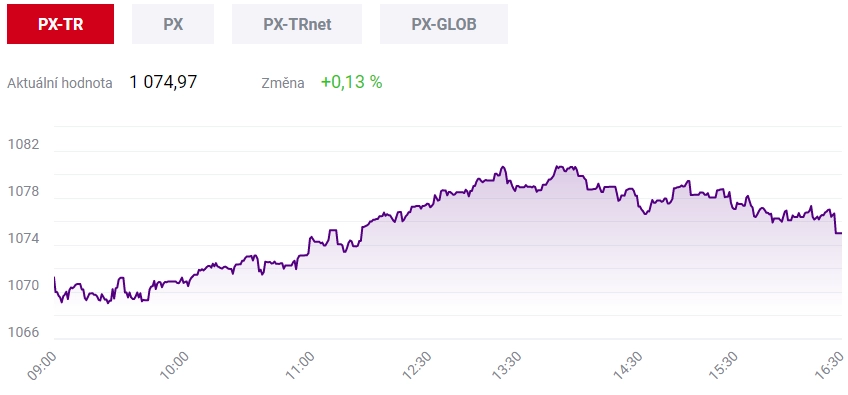Select the 14:30 time axis label
This screenshot has width=848, height=395.
pyautogui.click(x=627, y=366)
